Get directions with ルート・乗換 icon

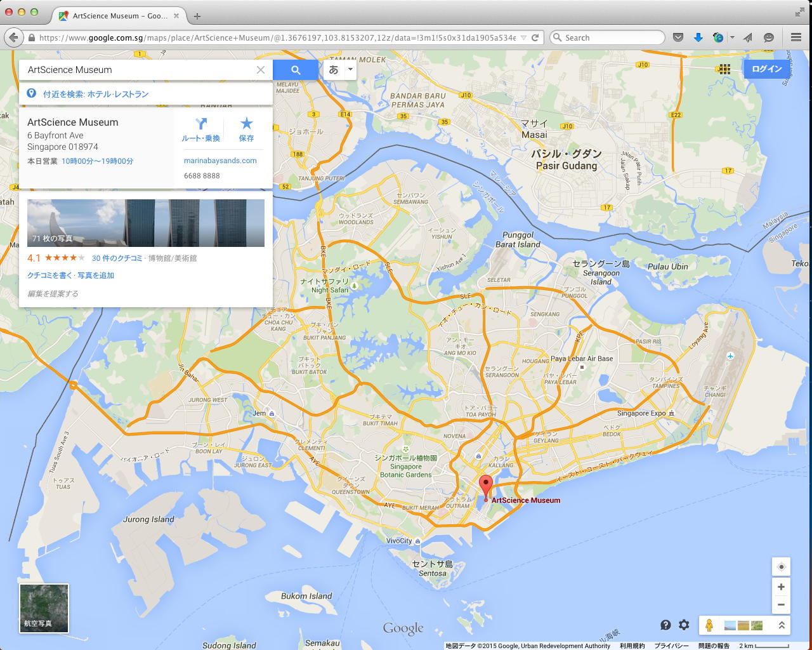point(201,129)
